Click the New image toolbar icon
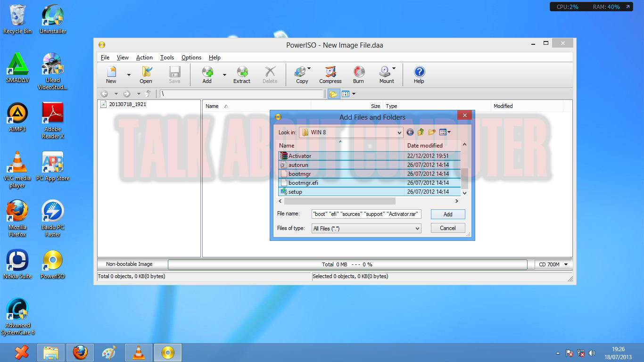The width and height of the screenshot is (644, 362). pyautogui.click(x=111, y=74)
